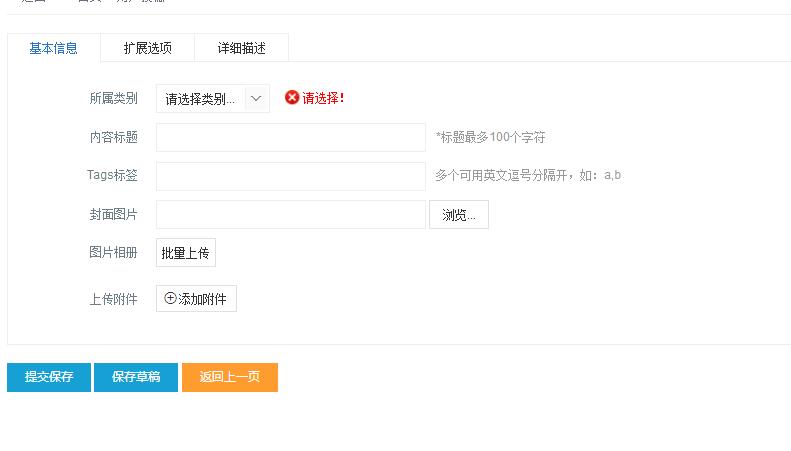The height and width of the screenshot is (451, 791).
Task: Click the plus icon on 添加附件
Action: click(x=170, y=298)
